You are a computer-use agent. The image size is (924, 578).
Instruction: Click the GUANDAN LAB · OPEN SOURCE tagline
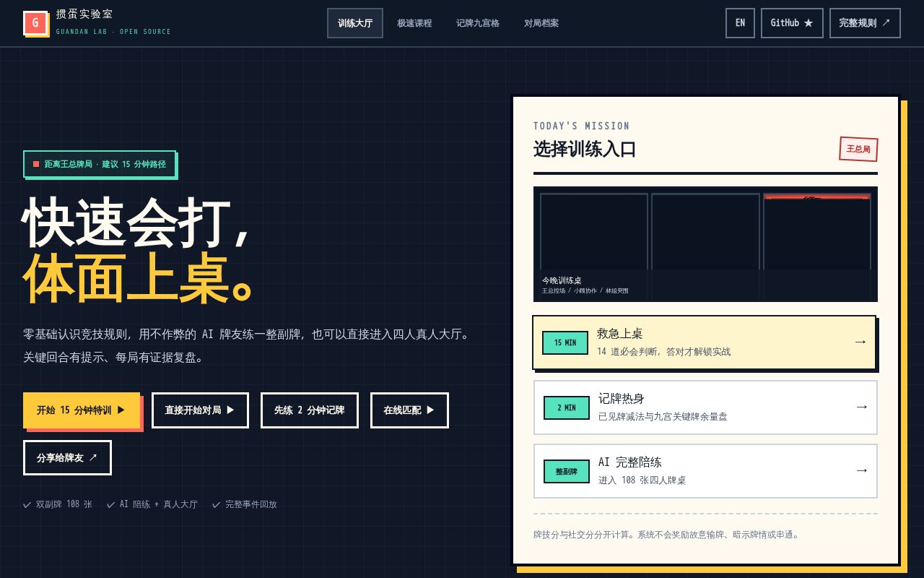pyautogui.click(x=113, y=32)
